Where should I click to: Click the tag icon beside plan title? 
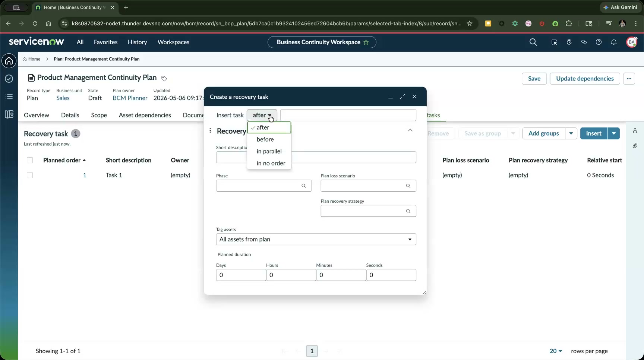point(164,78)
